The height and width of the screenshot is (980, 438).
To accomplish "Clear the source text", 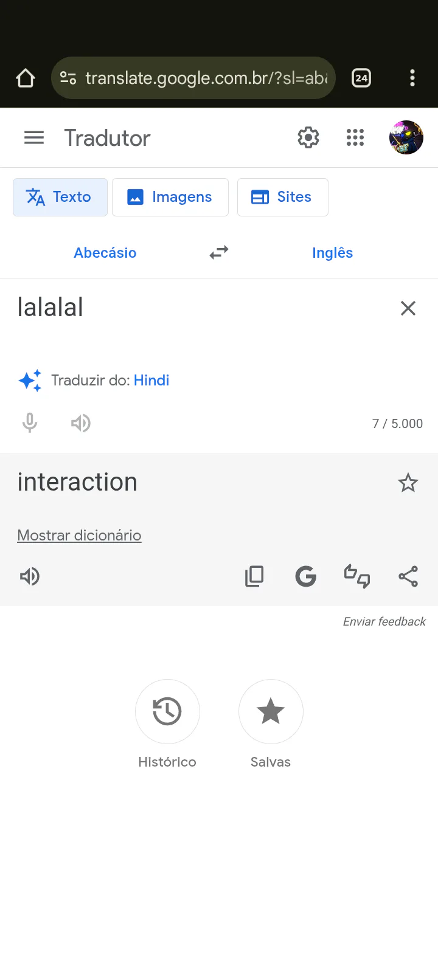I will pyautogui.click(x=408, y=308).
